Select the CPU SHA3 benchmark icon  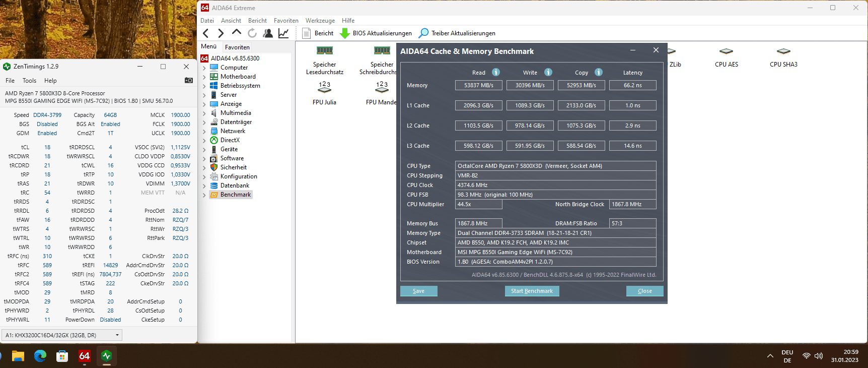(x=783, y=57)
